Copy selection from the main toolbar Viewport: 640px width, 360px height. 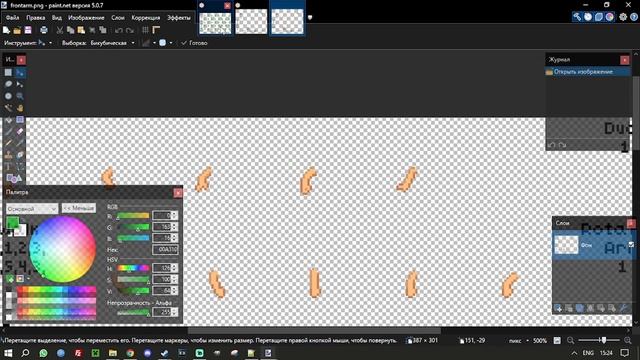point(70,30)
